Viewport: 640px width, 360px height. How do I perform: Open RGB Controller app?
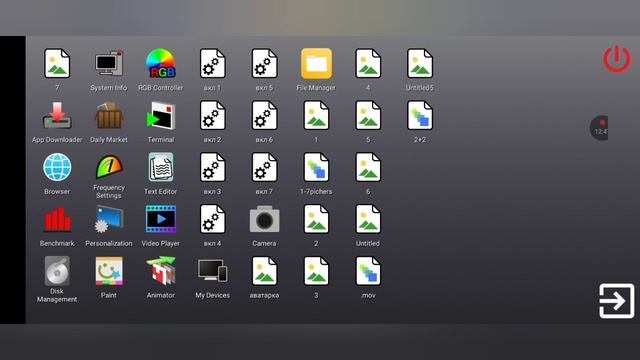(x=161, y=64)
